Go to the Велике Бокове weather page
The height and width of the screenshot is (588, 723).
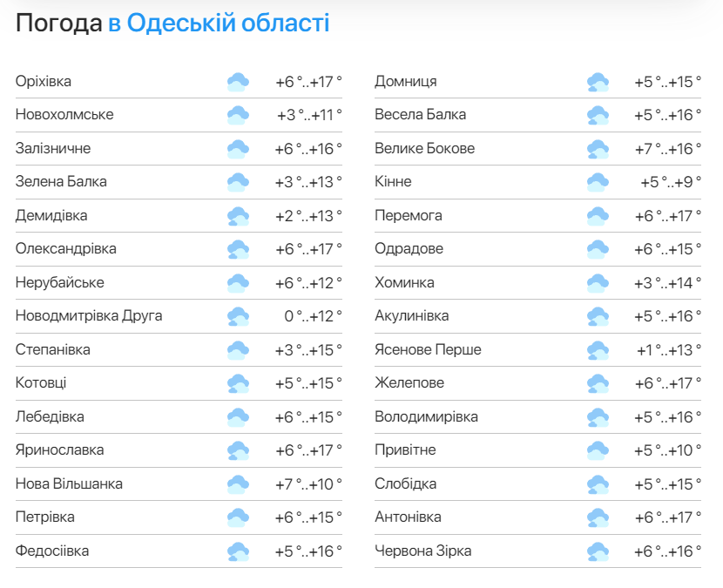(x=424, y=149)
